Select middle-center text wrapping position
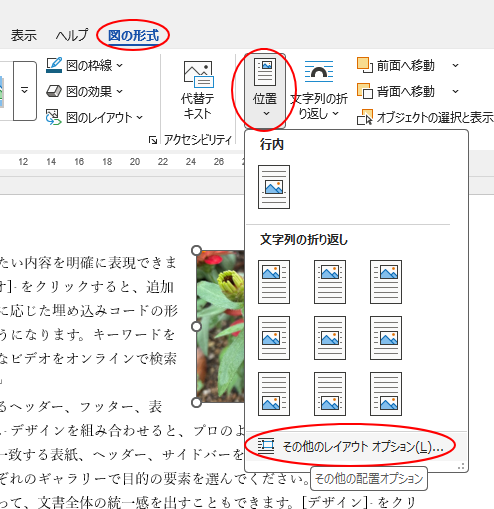 point(330,338)
